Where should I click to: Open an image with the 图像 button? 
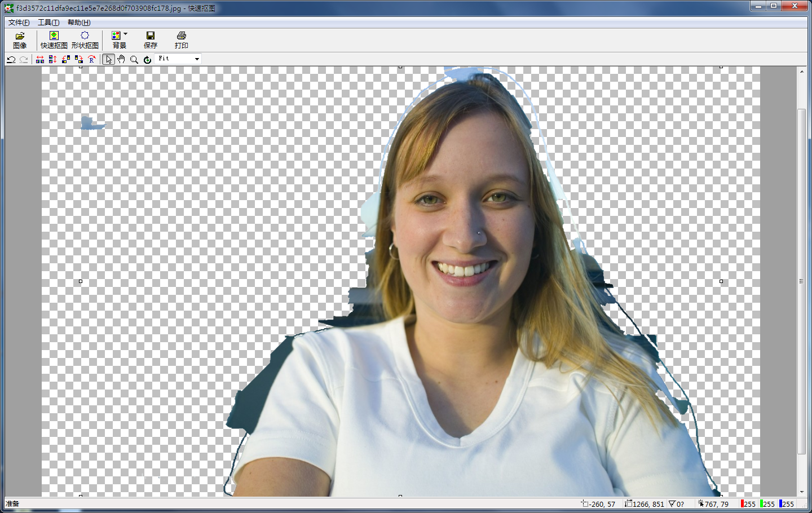click(20, 40)
